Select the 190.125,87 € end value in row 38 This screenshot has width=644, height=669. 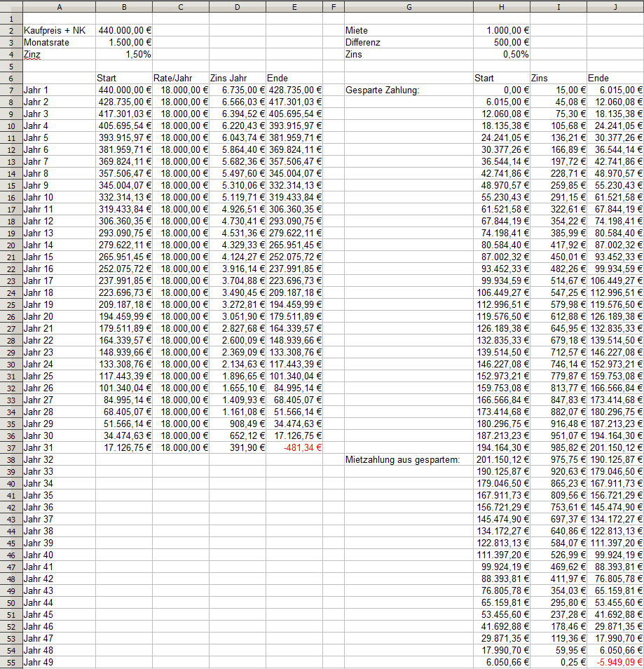click(x=615, y=460)
